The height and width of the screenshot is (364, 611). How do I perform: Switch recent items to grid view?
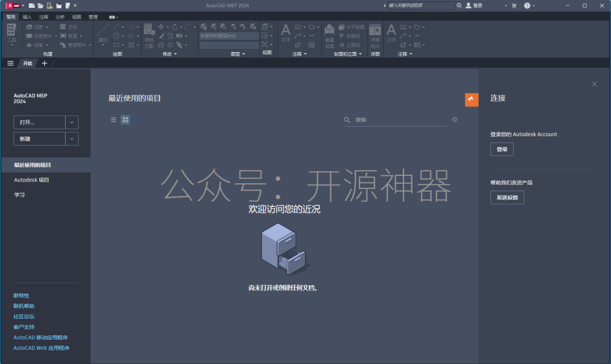coord(125,119)
